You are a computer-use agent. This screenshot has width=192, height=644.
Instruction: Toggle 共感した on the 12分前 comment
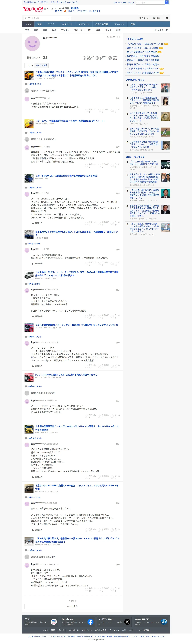click(90, 110)
